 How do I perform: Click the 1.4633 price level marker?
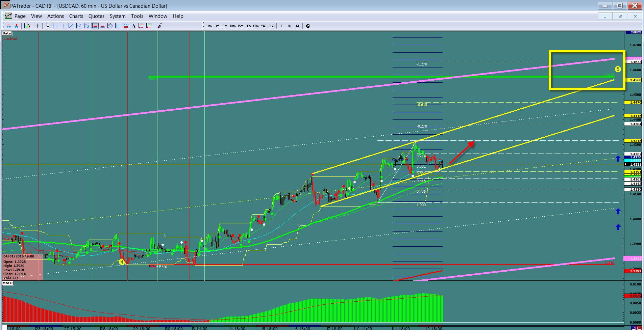(x=634, y=62)
